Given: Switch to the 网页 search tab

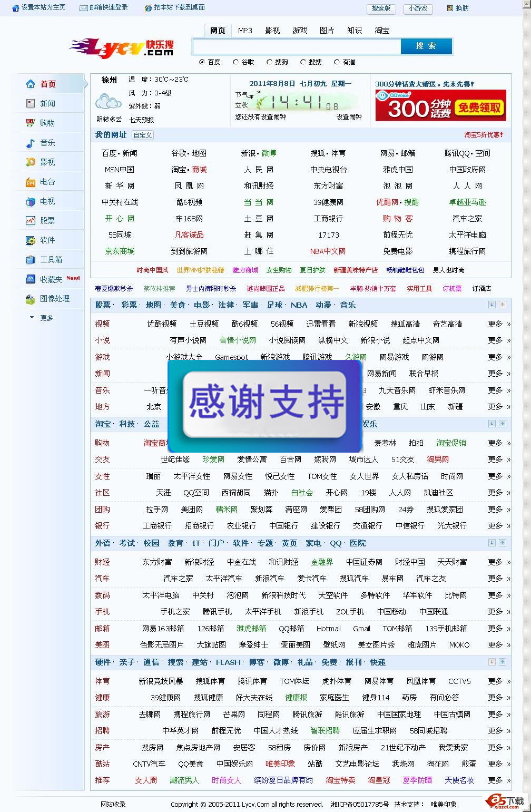Looking at the screenshot, I should [x=218, y=31].
